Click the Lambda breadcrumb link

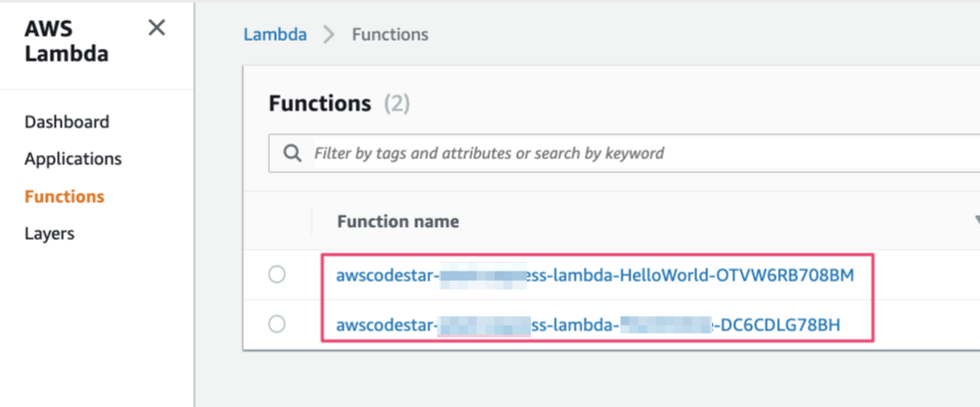click(275, 35)
